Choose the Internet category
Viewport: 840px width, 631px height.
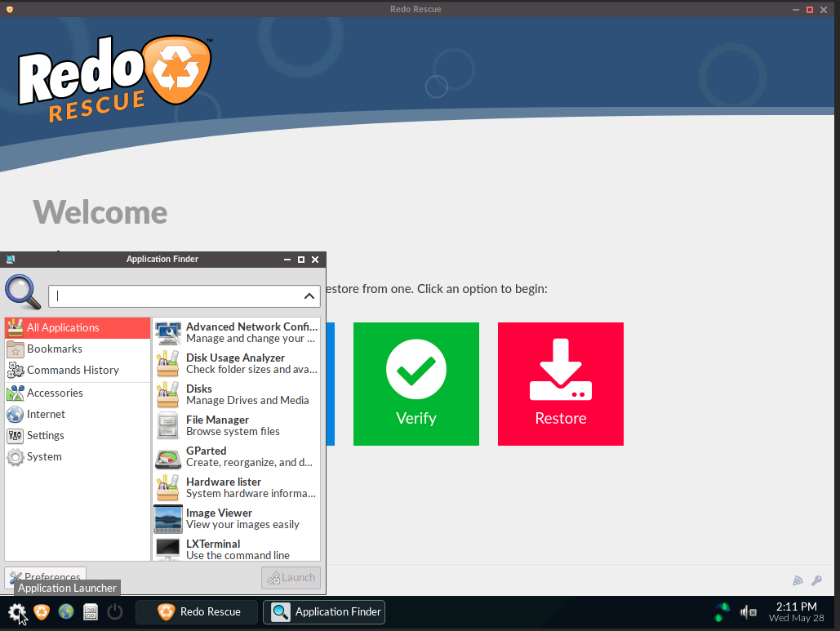click(x=78, y=415)
